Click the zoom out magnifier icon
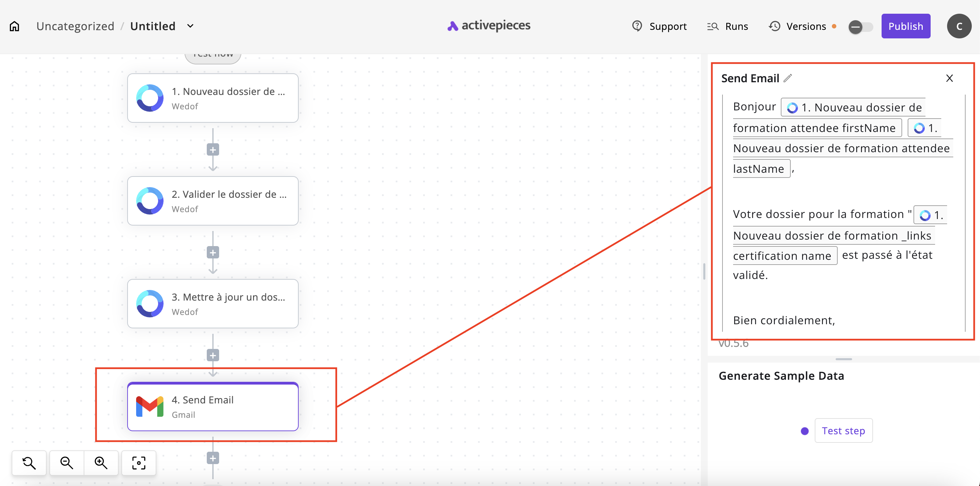The height and width of the screenshot is (486, 980). click(67, 463)
